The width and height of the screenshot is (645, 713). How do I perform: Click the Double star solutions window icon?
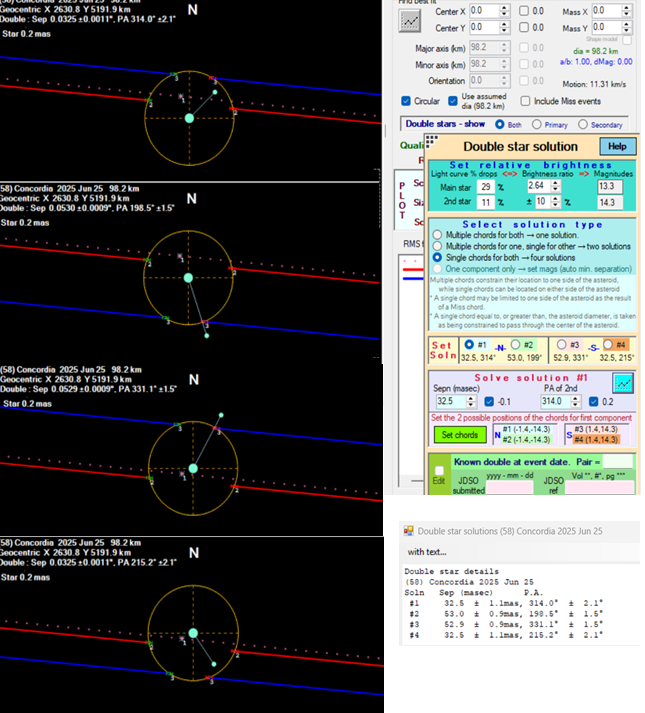coord(408,531)
